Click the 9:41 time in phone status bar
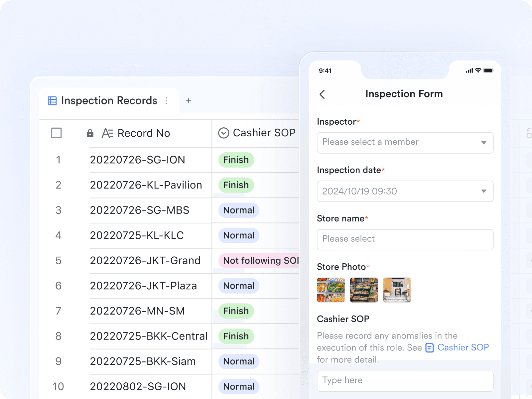532x399 pixels. tap(325, 70)
